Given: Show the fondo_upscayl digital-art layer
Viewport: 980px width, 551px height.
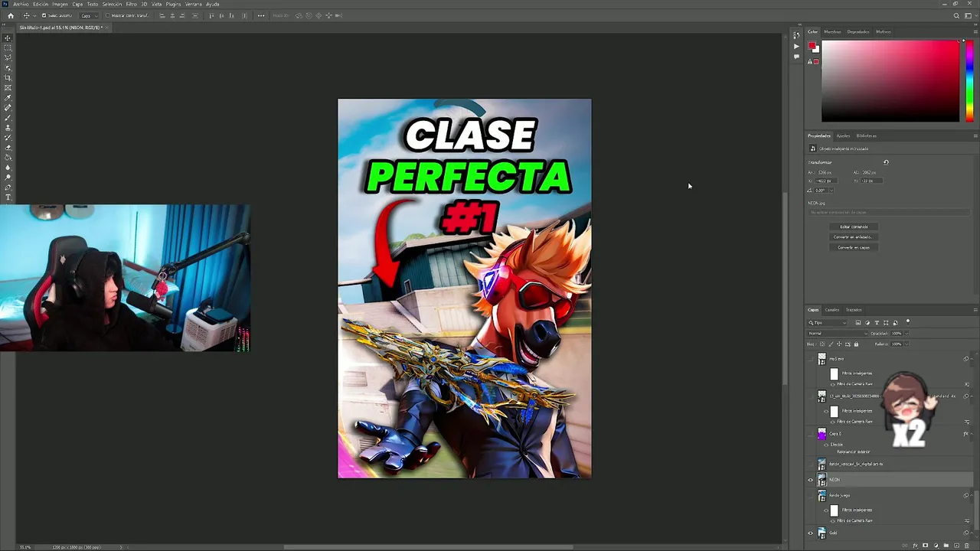Looking at the screenshot, I should 810,464.
